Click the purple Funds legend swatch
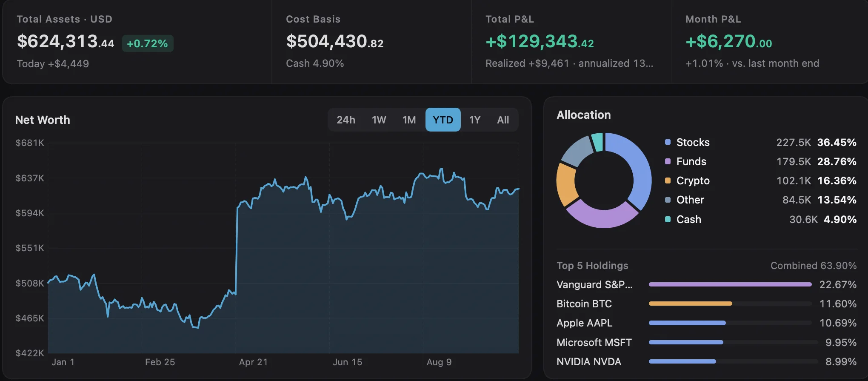 tap(668, 161)
